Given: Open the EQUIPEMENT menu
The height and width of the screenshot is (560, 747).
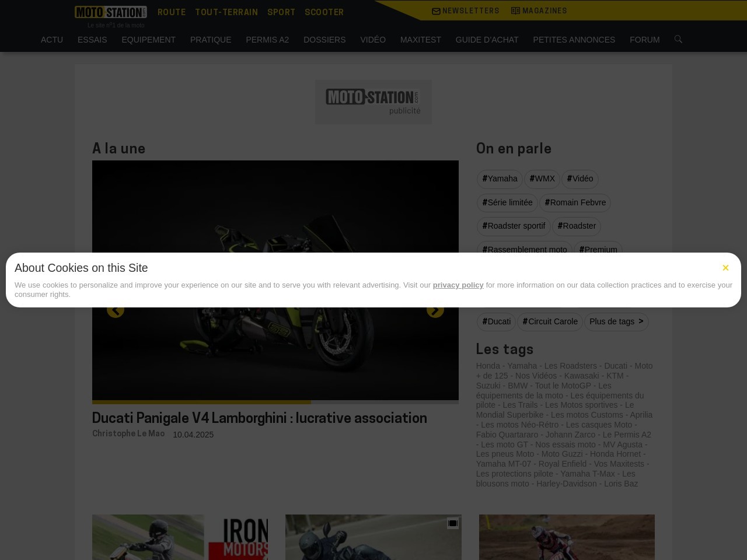Looking at the screenshot, I should [148, 40].
